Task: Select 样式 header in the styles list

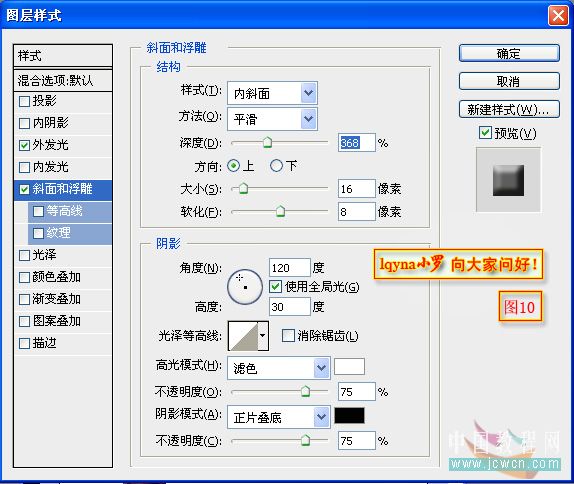Action: coord(63,56)
